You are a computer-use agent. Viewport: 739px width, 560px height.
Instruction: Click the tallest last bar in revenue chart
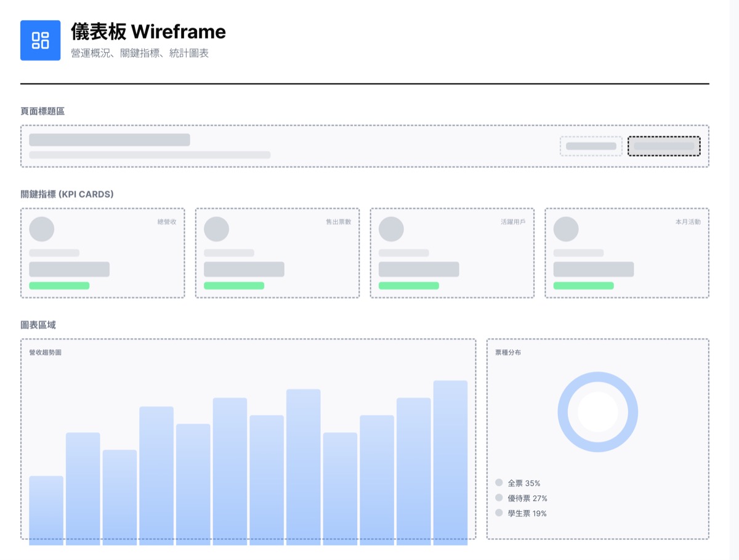click(x=450, y=463)
